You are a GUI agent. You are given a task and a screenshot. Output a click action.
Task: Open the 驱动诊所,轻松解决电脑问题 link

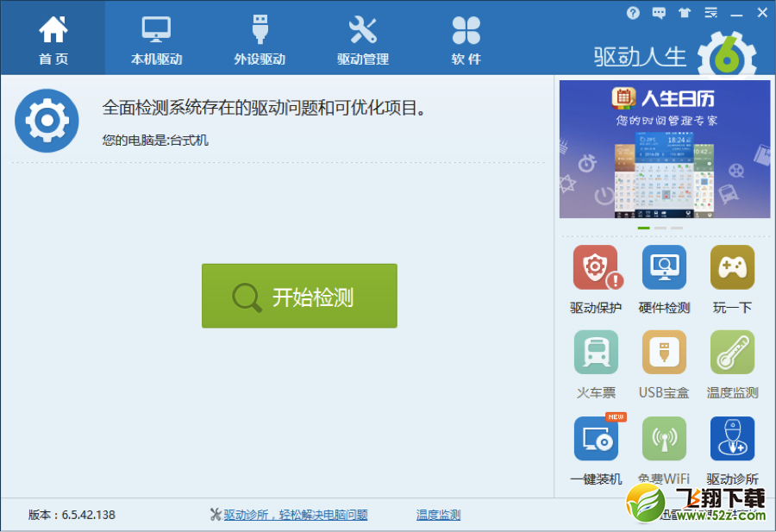click(296, 515)
